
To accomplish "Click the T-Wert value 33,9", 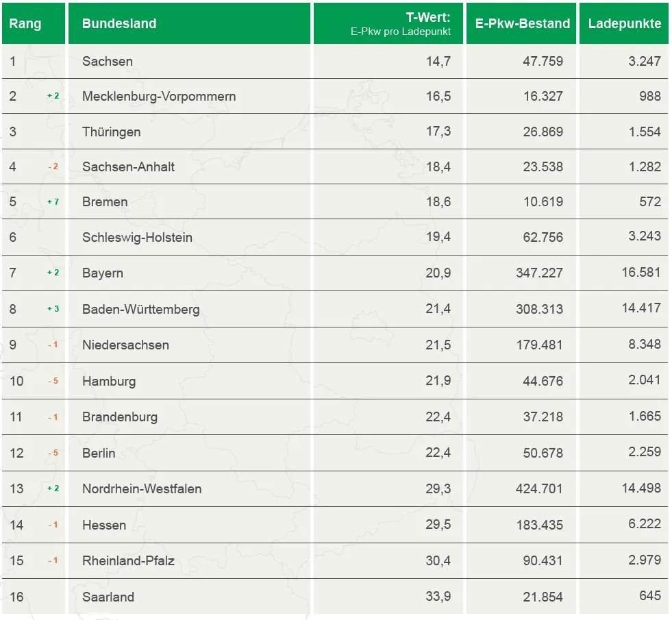I will [x=438, y=597].
